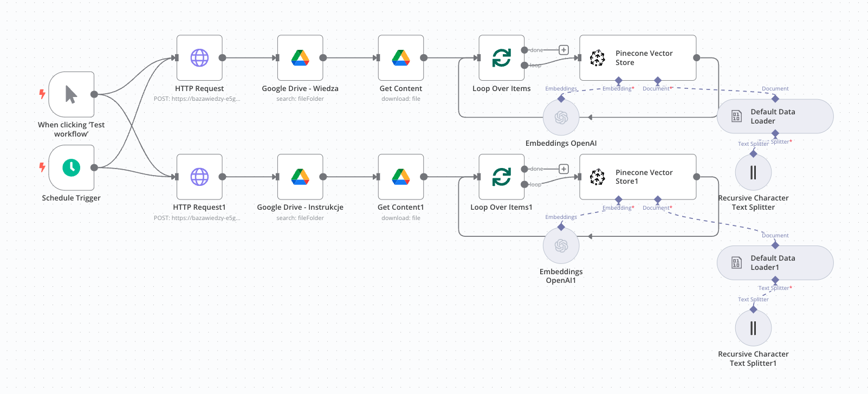Screen dimensions: 868x394
Task: Click the Text Splitter connector under Default Data Loader
Action: click(x=775, y=133)
